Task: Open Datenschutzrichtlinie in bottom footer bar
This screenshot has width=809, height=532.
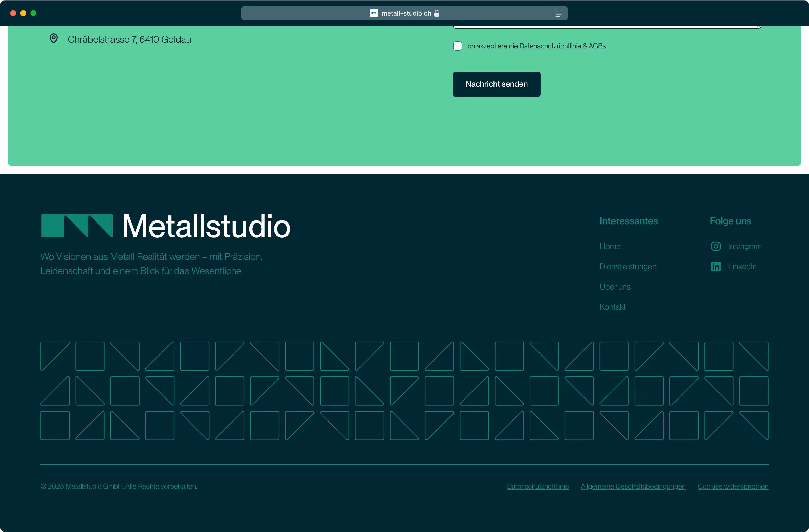Action: pyautogui.click(x=538, y=486)
